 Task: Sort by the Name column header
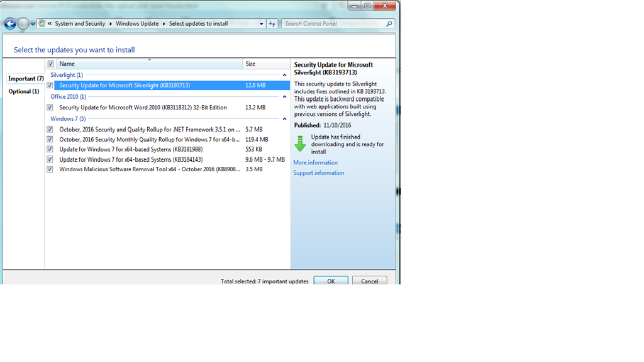tap(149, 64)
